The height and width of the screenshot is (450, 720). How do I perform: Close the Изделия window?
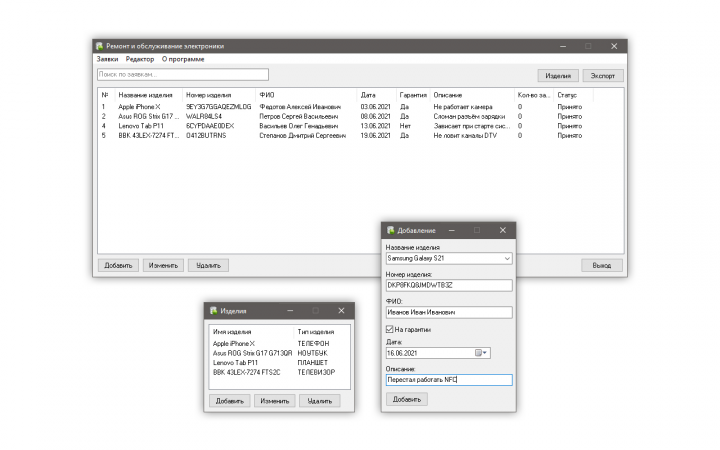341,311
